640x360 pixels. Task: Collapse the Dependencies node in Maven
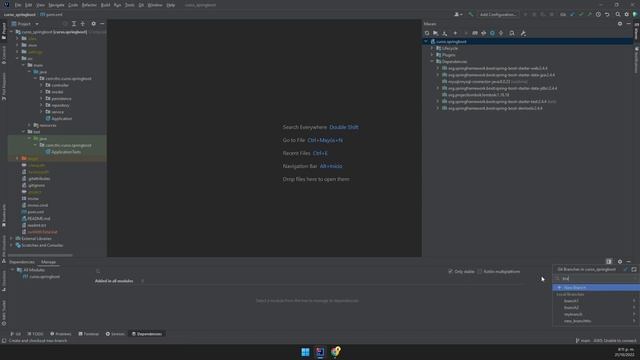pos(432,62)
